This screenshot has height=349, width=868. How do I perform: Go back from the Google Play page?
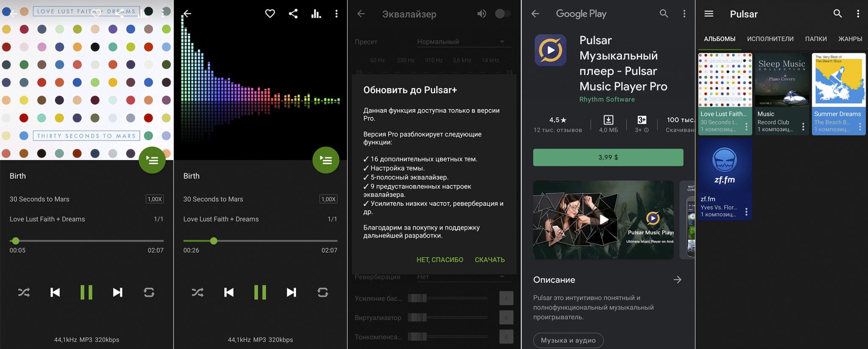click(x=535, y=14)
